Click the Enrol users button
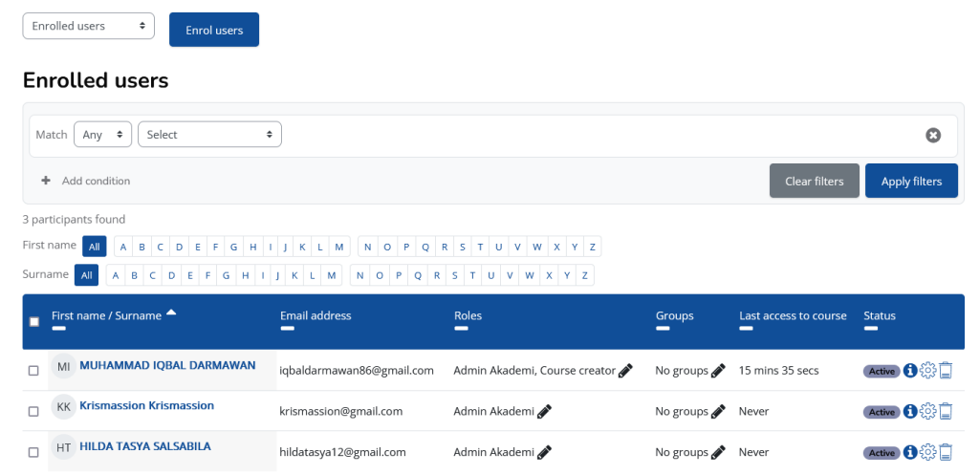This screenshot has width=980, height=475. coord(214,30)
